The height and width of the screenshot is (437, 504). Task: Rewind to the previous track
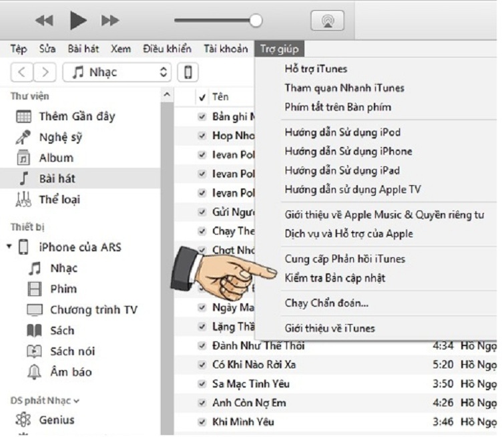pos(45,21)
